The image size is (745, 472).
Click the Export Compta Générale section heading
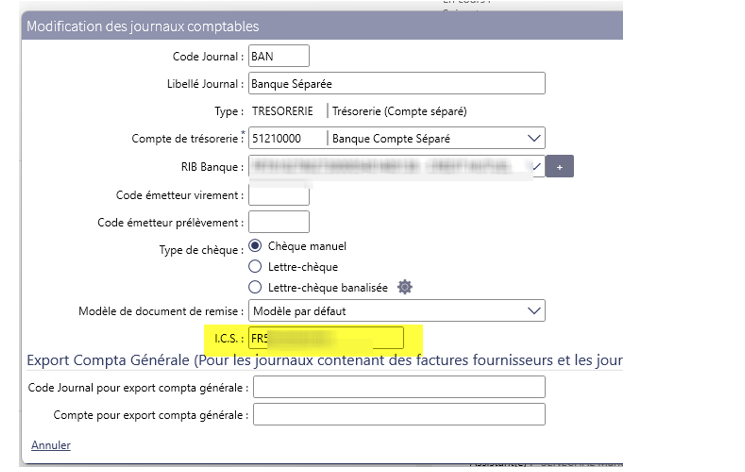click(x=320, y=360)
